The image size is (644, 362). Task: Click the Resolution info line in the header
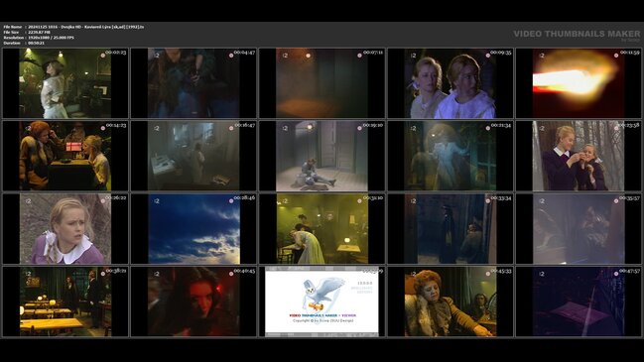point(39,38)
